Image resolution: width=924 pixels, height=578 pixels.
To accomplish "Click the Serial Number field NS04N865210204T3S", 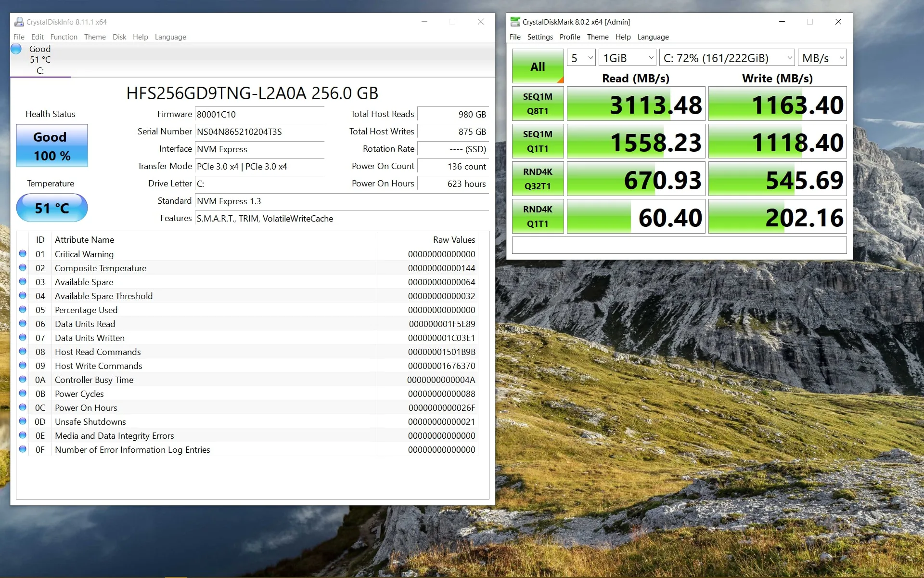I will 259,132.
